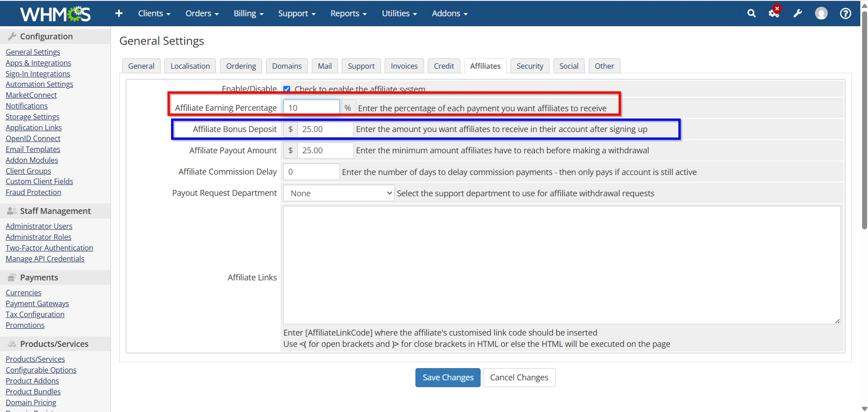Open Custom Client Fields link
Image resolution: width=868 pixels, height=412 pixels.
pos(39,181)
